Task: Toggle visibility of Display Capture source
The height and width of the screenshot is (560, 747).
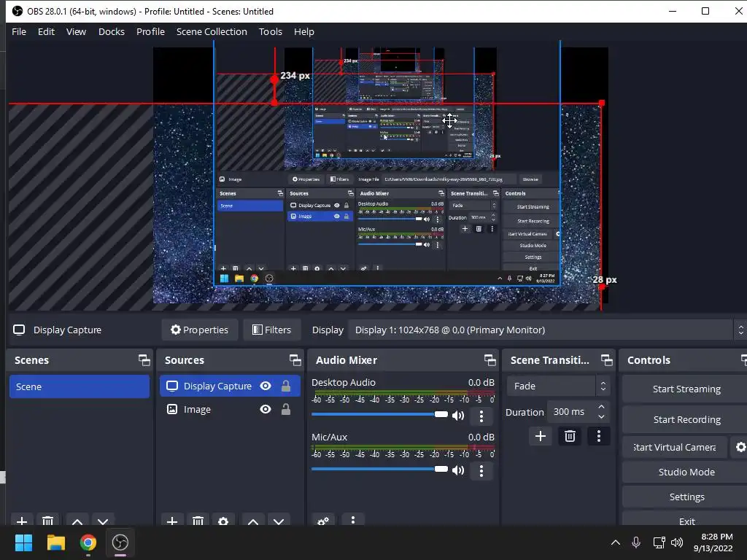Action: tap(266, 386)
